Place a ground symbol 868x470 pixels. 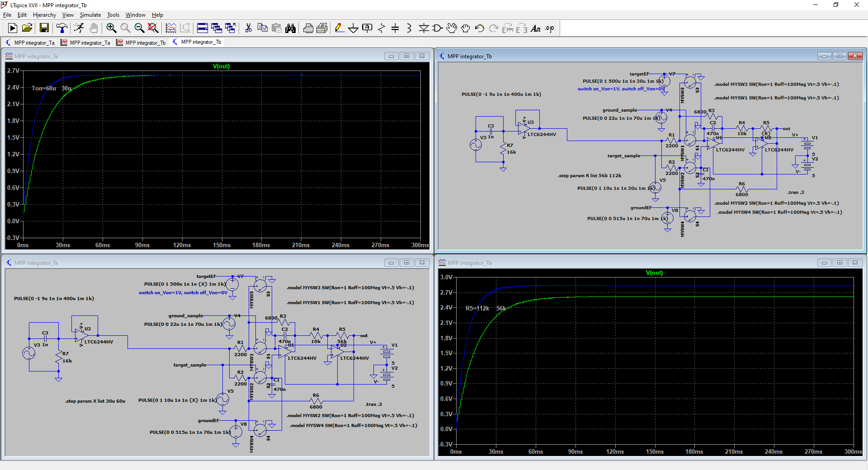pyautogui.click(x=353, y=28)
